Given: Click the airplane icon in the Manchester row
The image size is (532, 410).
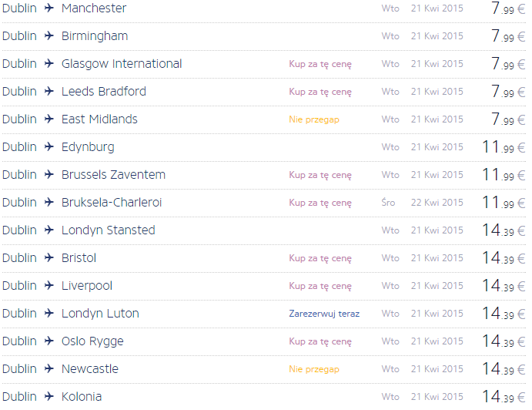Looking at the screenshot, I should [49, 8].
